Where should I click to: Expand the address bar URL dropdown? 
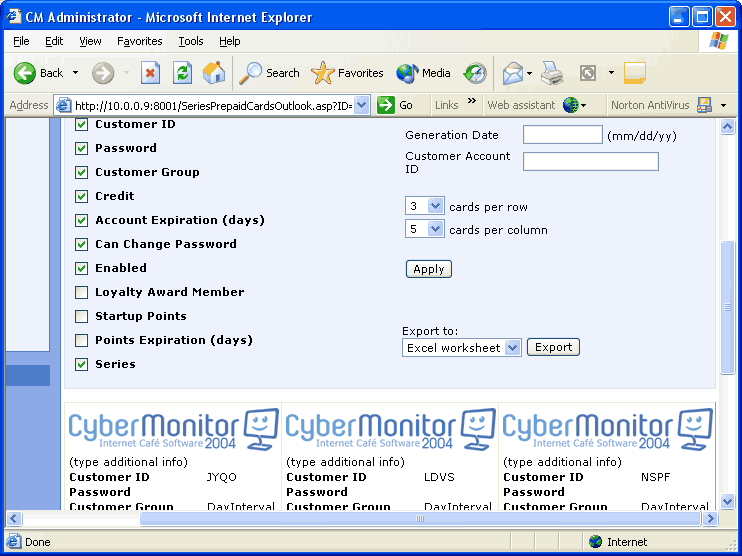tap(362, 105)
